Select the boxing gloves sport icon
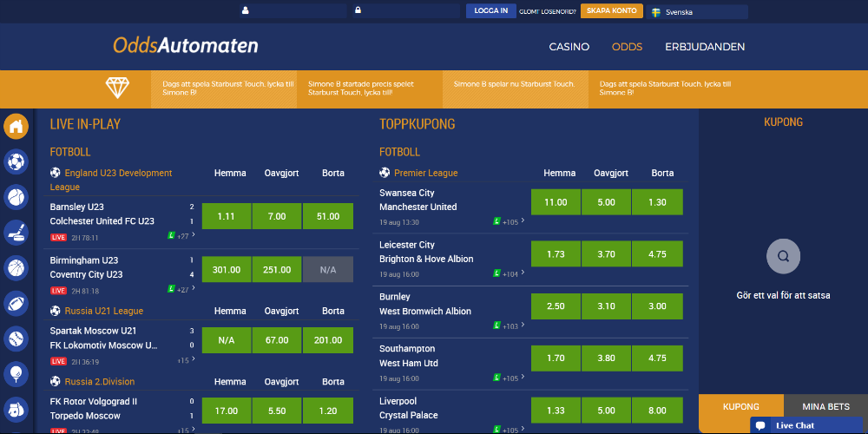Viewport: 868px width, 434px height. (16, 410)
